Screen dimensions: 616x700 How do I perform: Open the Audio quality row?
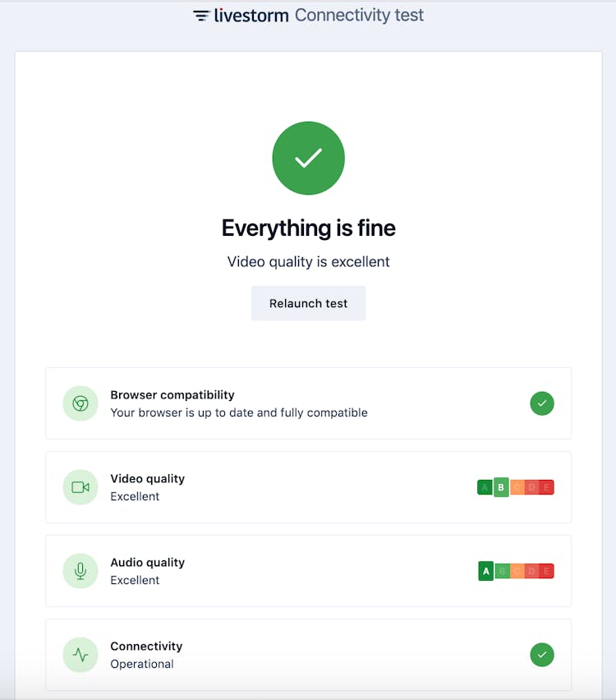point(308,571)
